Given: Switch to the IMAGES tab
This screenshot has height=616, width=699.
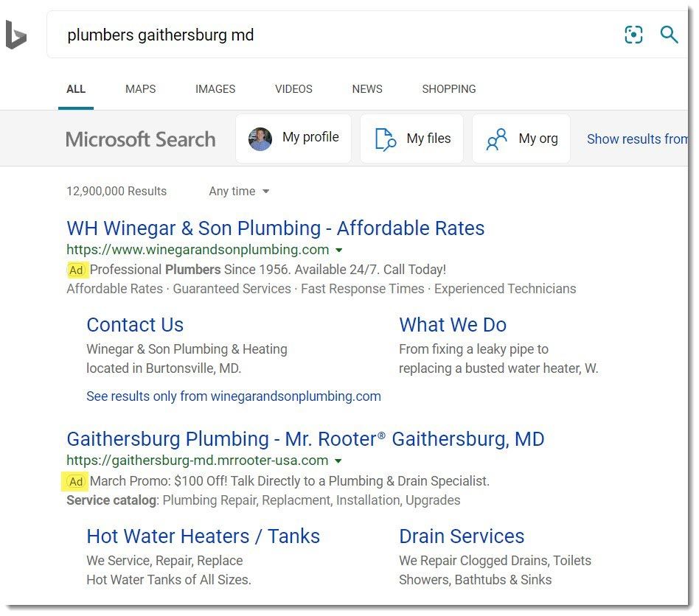Looking at the screenshot, I should (215, 89).
